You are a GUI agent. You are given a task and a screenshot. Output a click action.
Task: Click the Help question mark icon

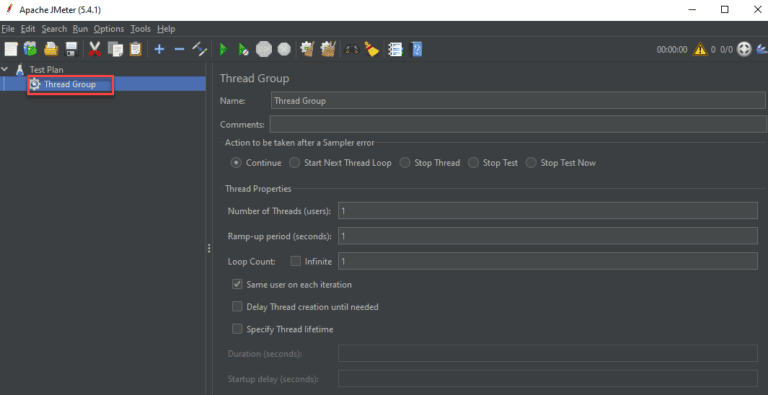(416, 49)
